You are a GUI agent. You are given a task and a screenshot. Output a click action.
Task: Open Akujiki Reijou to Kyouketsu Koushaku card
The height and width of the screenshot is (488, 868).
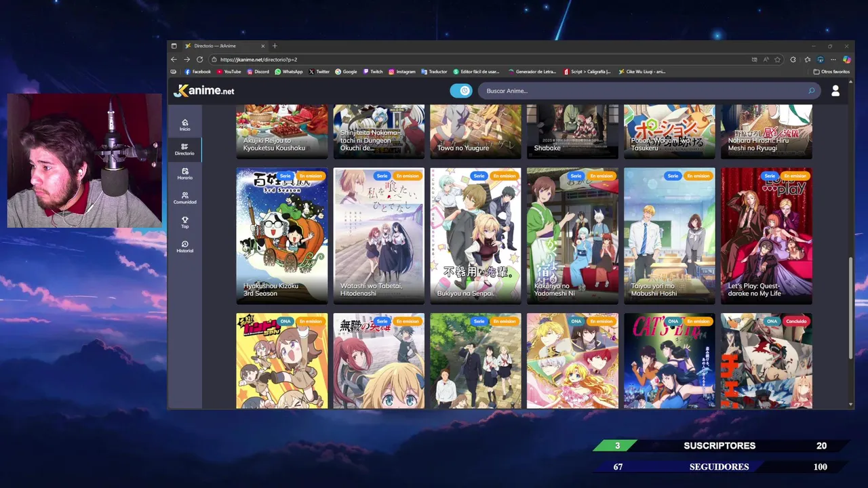[281, 131]
